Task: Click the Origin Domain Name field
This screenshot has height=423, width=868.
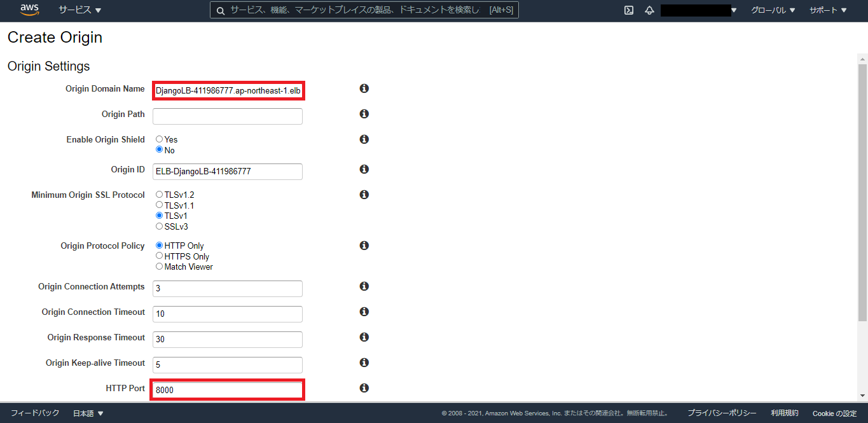Action: pos(228,91)
